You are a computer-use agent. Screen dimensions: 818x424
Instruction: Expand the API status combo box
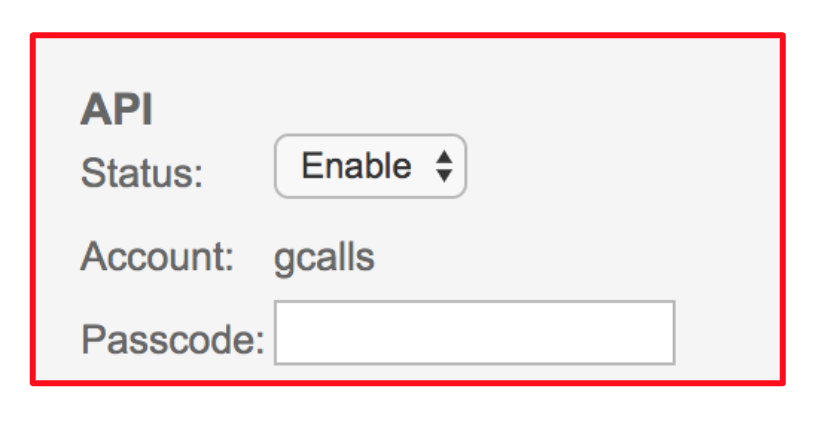point(370,166)
